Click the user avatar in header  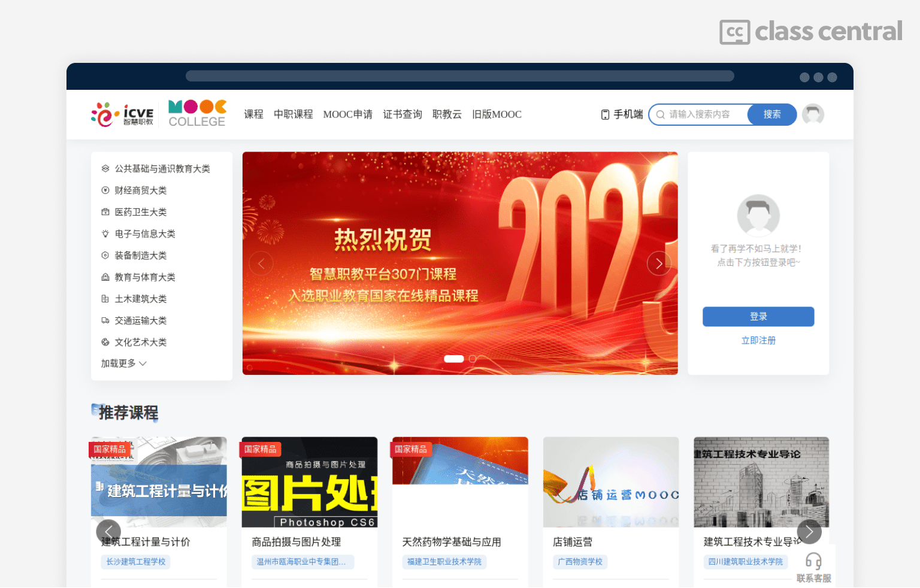coord(813,114)
